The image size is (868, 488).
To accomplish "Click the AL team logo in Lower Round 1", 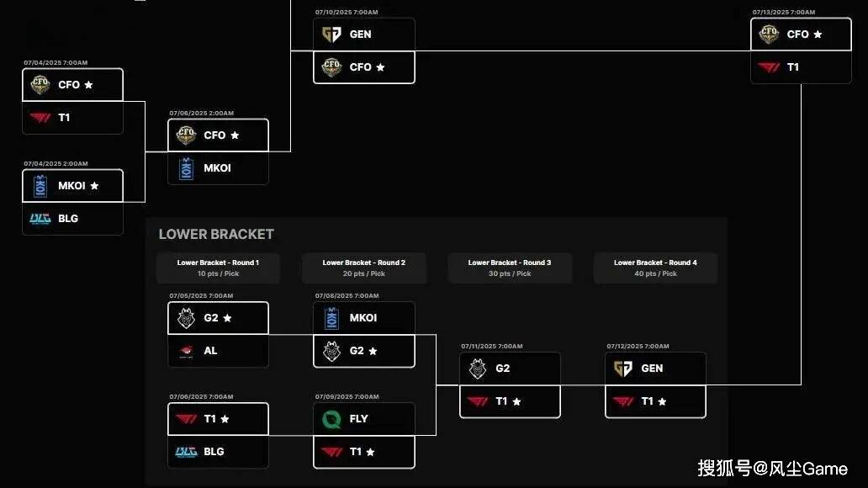I will pyautogui.click(x=186, y=351).
